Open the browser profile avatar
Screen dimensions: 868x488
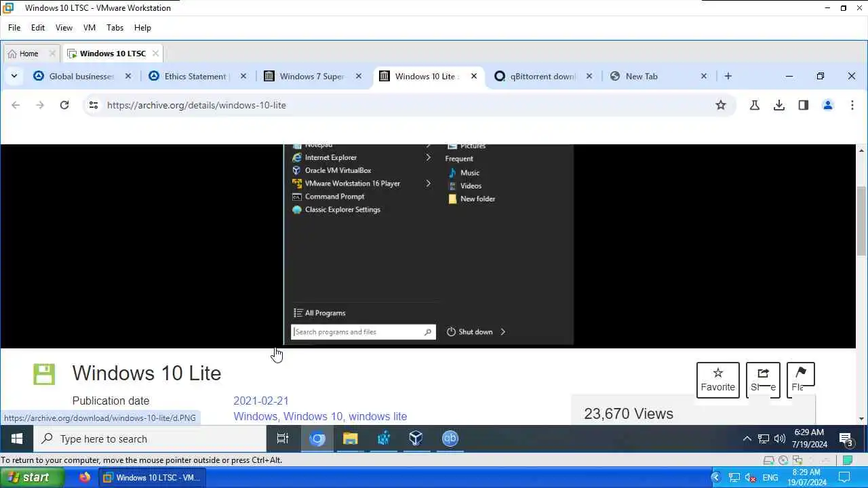(x=828, y=105)
